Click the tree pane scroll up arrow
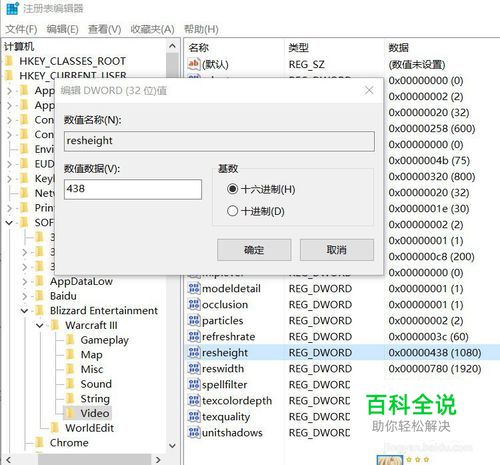The width and height of the screenshot is (500, 465). pos(172,46)
